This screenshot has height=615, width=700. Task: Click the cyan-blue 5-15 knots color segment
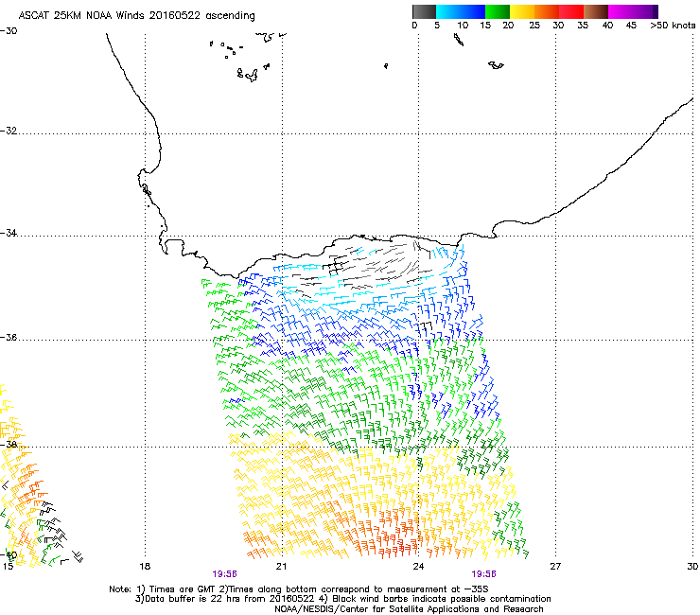click(461, 11)
